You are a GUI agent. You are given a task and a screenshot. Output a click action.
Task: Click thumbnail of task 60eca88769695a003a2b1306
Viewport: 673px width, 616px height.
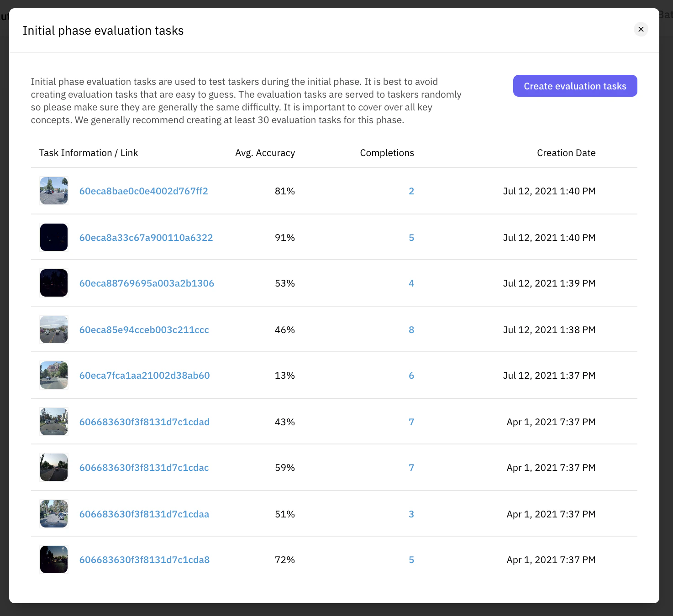[54, 283]
